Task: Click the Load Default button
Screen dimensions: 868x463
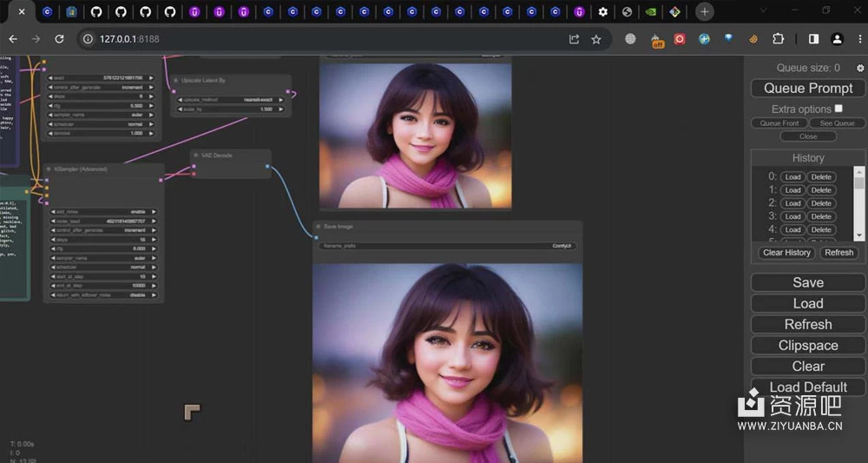Action: [808, 387]
